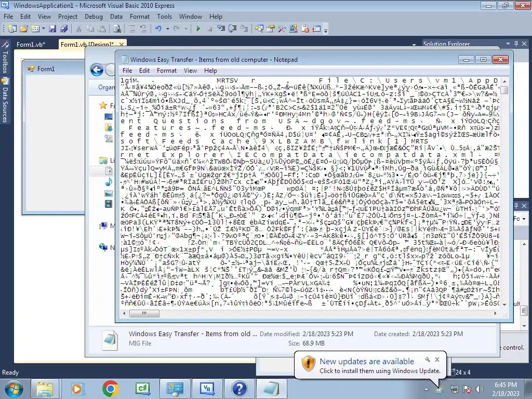Viewport: 532px width, 399px height.
Task: Close the Form1.vb [Design] tab
Action: (122, 44)
